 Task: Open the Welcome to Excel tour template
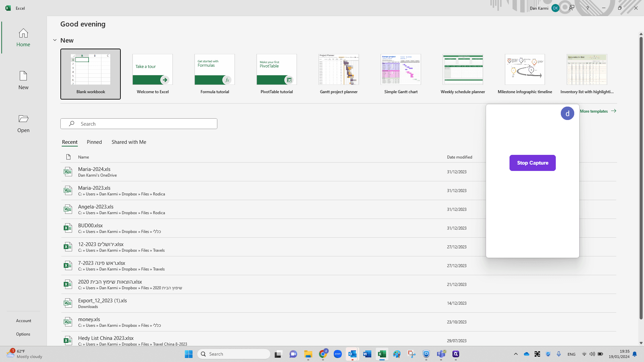[x=153, y=74]
